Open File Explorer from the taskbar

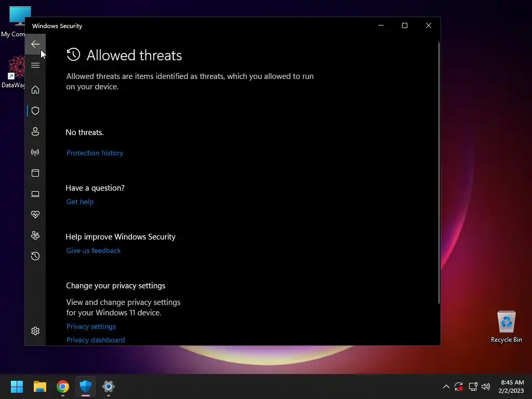point(40,387)
